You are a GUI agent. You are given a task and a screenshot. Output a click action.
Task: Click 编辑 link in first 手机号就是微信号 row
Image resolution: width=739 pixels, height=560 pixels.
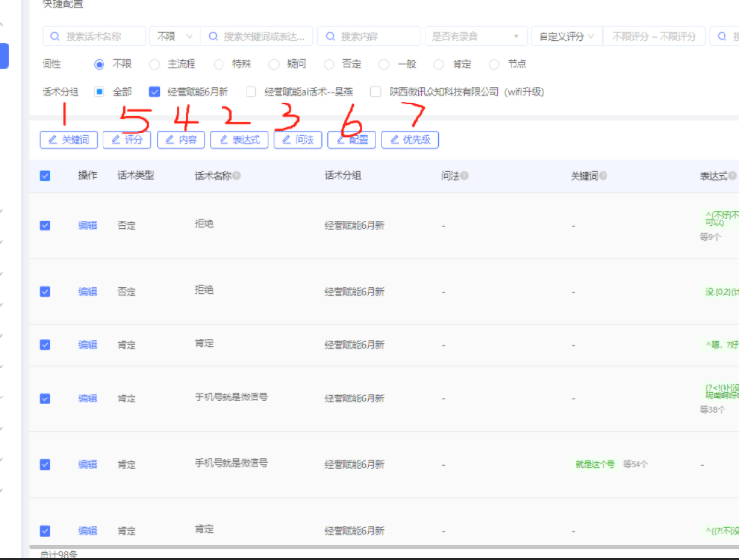(87, 398)
